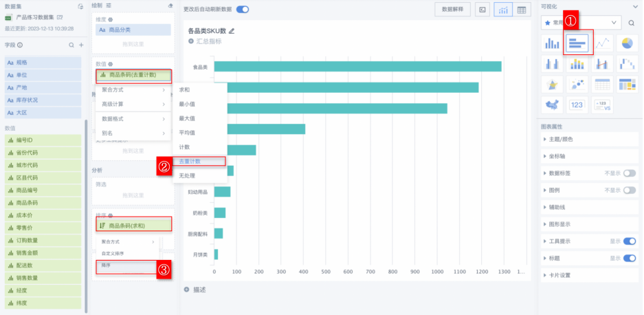The image size is (644, 315).
Task: Clear the drawing panel with eraser icon
Action: (170, 6)
